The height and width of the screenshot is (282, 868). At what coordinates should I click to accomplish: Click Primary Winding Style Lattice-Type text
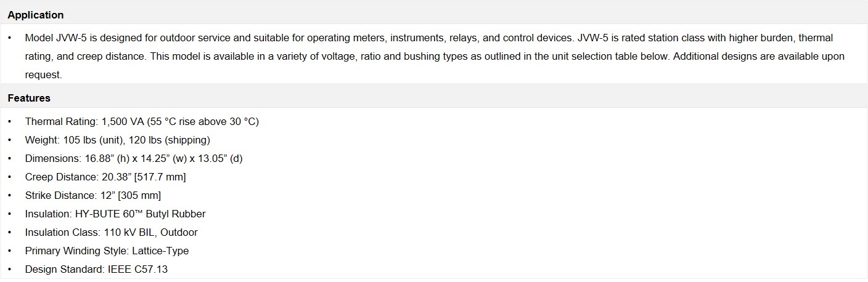[x=107, y=251]
